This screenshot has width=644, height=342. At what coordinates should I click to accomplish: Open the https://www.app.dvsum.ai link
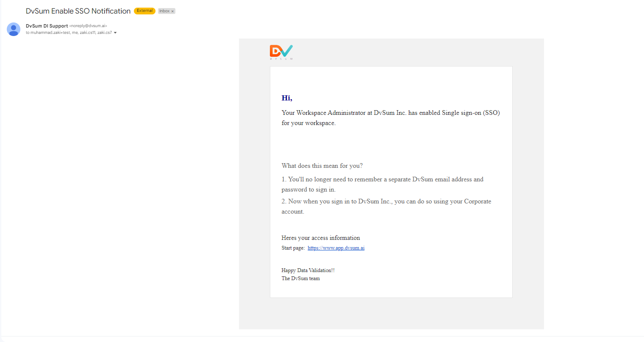click(336, 248)
